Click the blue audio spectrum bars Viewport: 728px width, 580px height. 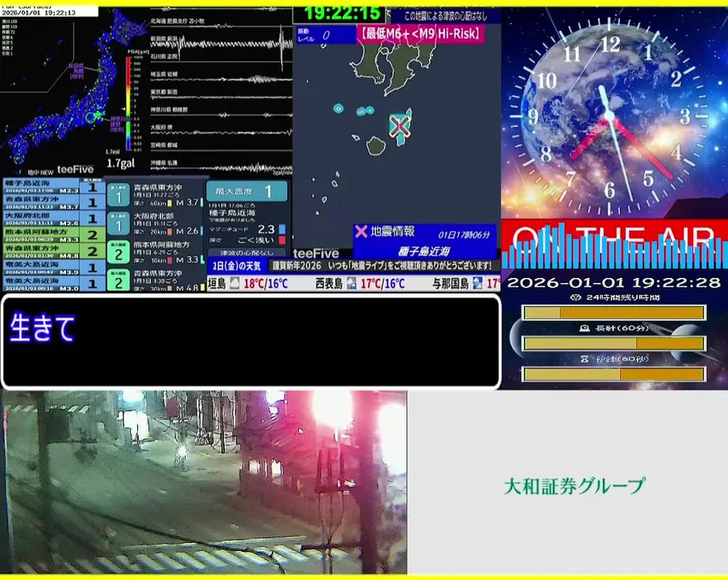pos(614,246)
